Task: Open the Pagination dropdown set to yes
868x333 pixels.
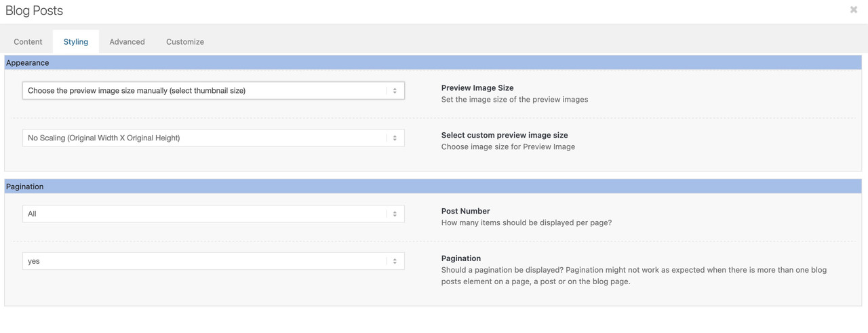Action: click(x=214, y=261)
